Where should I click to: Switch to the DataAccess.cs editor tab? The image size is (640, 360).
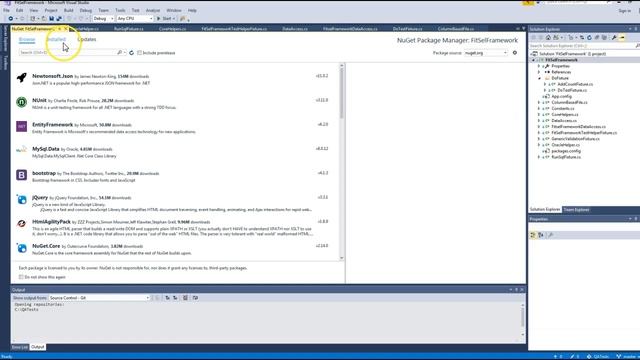point(295,29)
